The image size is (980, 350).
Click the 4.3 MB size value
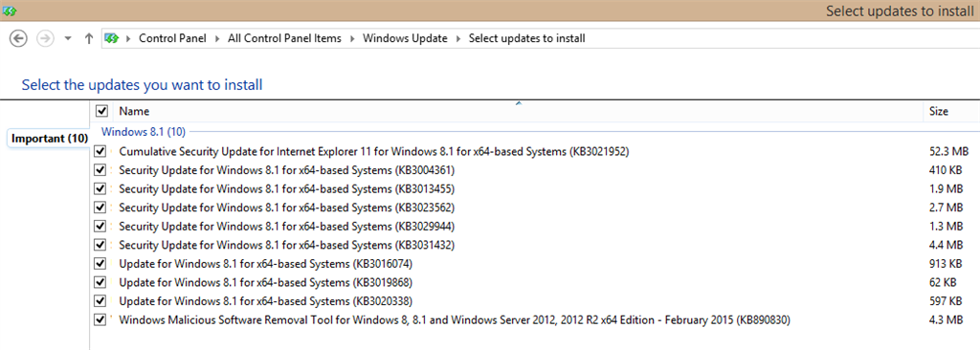pos(946,320)
